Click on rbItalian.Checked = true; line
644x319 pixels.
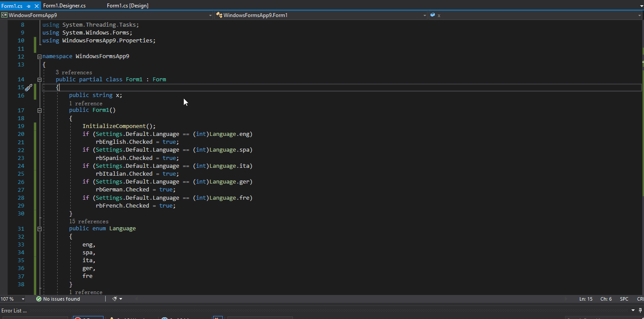click(x=138, y=174)
